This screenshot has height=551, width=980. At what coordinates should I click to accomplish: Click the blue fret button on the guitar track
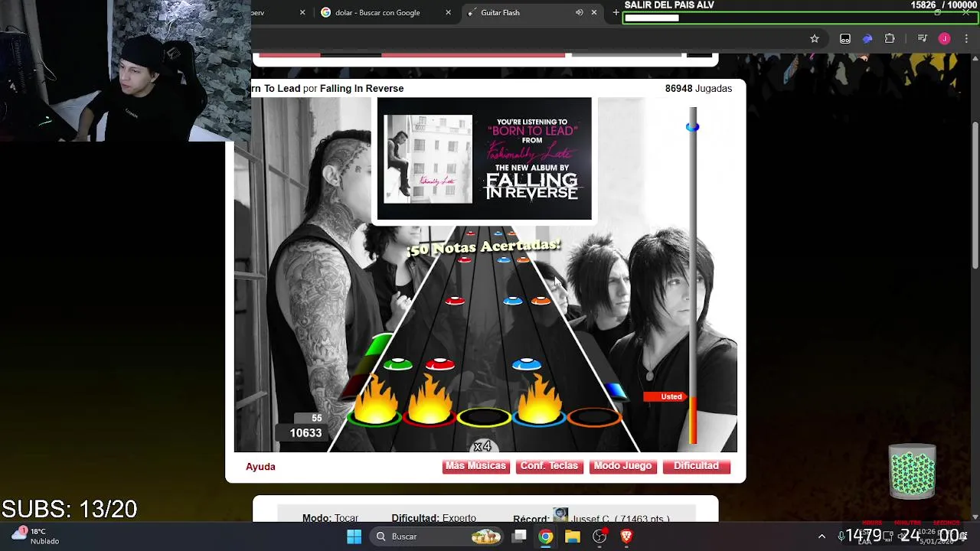pyautogui.click(x=539, y=418)
